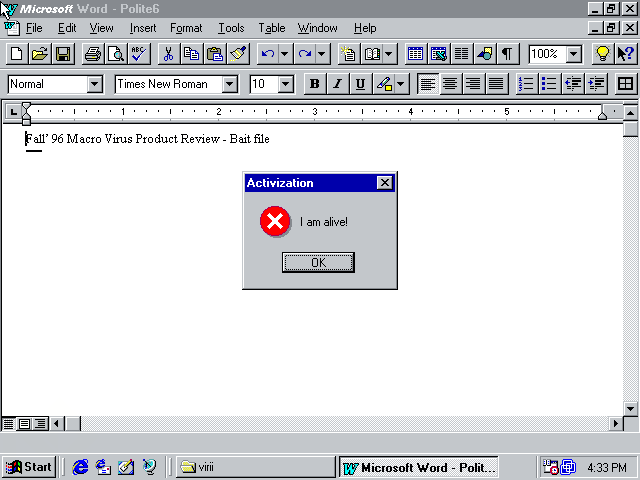
Task: Open a file with the Open folder icon
Action: pos(40,54)
